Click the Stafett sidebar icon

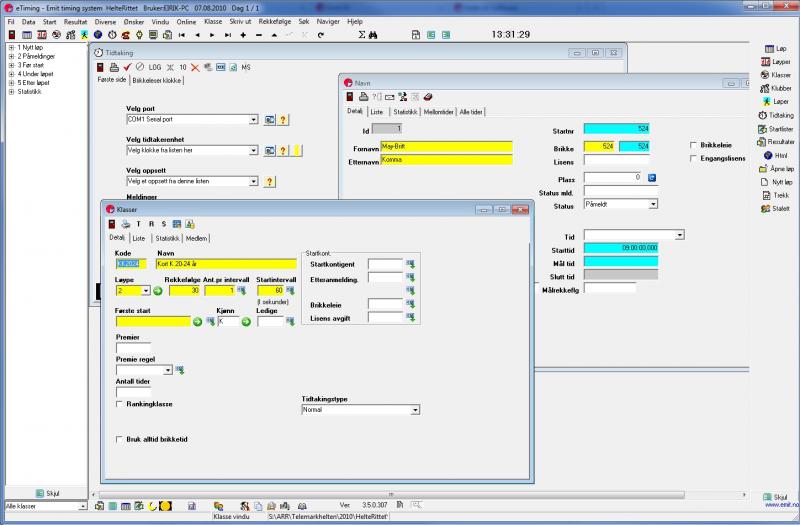(x=776, y=209)
